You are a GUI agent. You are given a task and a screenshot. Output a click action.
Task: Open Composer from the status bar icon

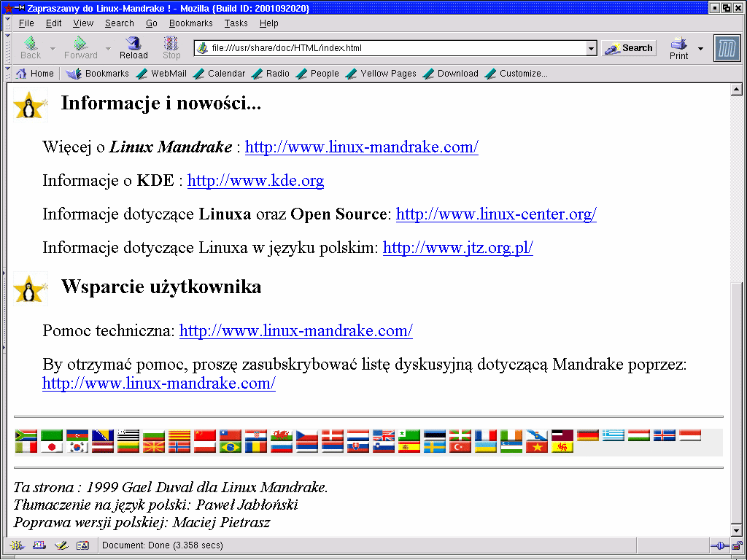(61, 545)
